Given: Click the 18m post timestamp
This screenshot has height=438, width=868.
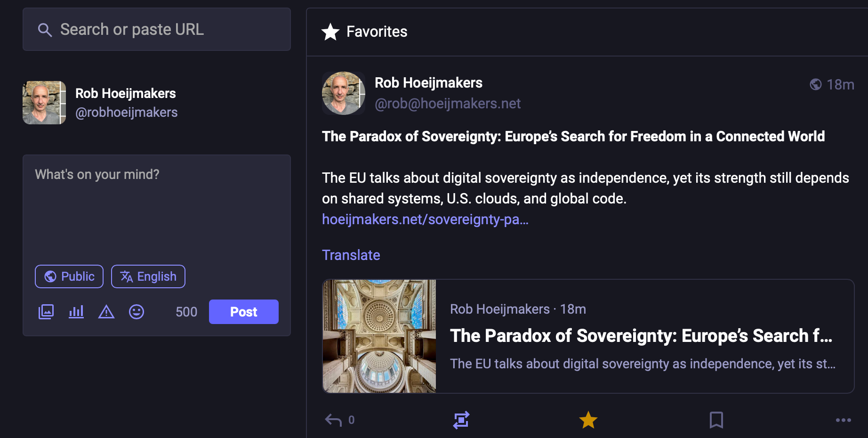Looking at the screenshot, I should tap(840, 84).
